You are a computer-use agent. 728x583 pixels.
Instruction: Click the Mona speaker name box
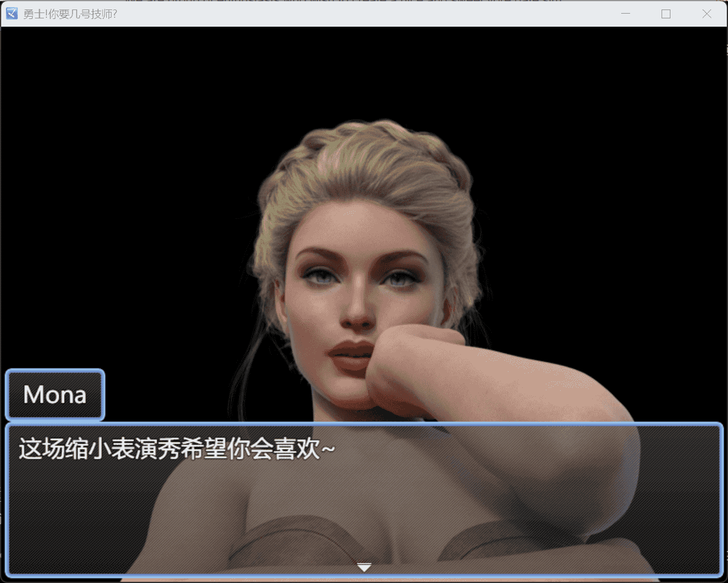click(x=55, y=395)
